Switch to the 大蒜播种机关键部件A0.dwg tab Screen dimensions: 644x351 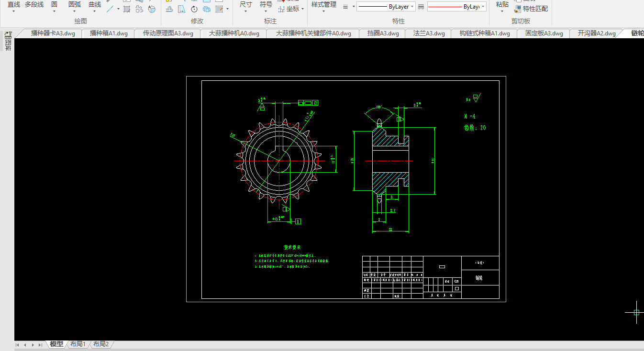click(x=313, y=33)
